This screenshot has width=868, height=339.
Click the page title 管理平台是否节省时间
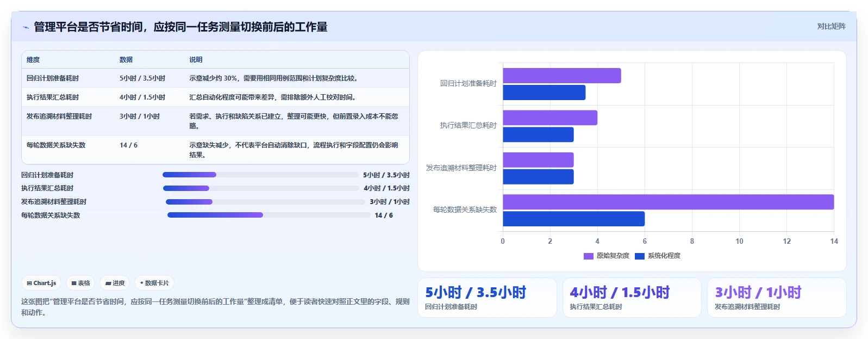tap(180, 27)
